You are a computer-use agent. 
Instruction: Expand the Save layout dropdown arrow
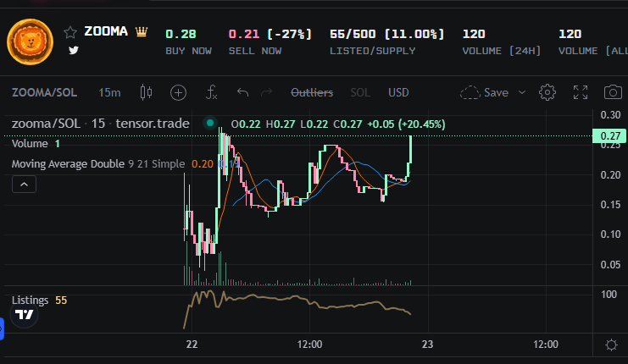(522, 93)
